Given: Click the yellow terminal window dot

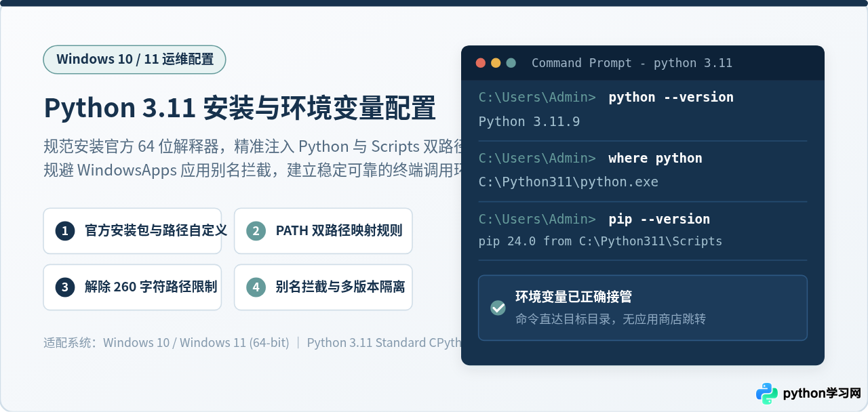Looking at the screenshot, I should click(x=496, y=63).
